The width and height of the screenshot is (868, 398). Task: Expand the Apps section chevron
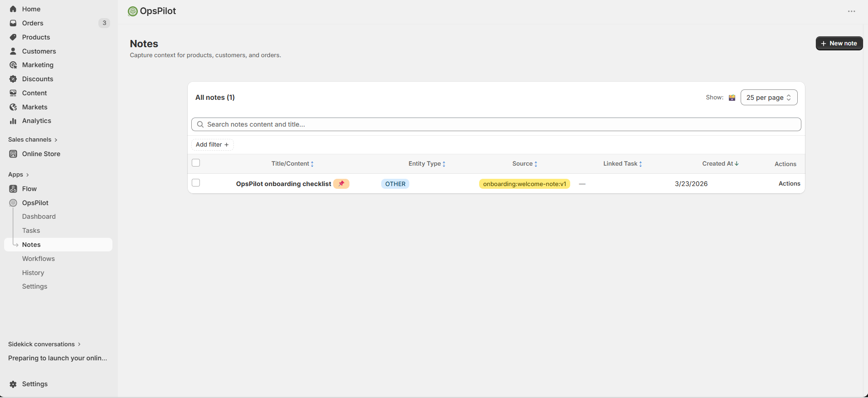point(28,175)
